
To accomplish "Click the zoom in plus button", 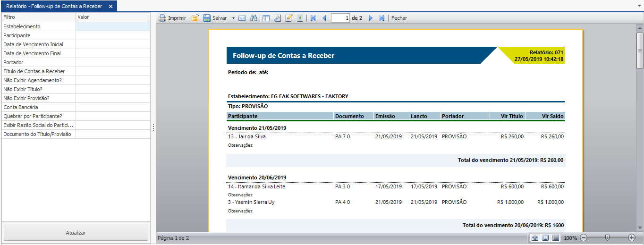I will [632, 237].
